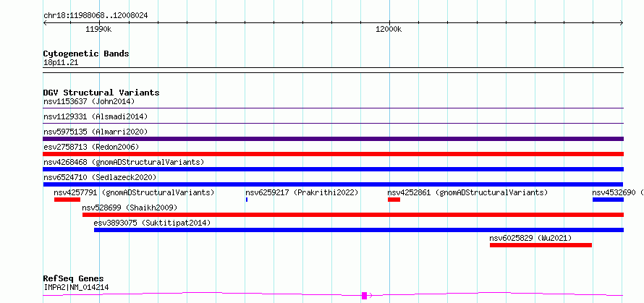Click the blue nsv6524710 variant bar
644x303 pixels.
[x=333, y=184]
